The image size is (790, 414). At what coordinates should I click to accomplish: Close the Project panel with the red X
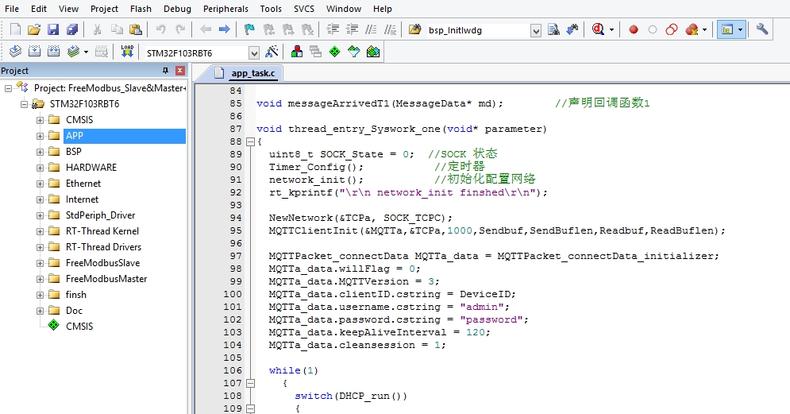[x=180, y=71]
